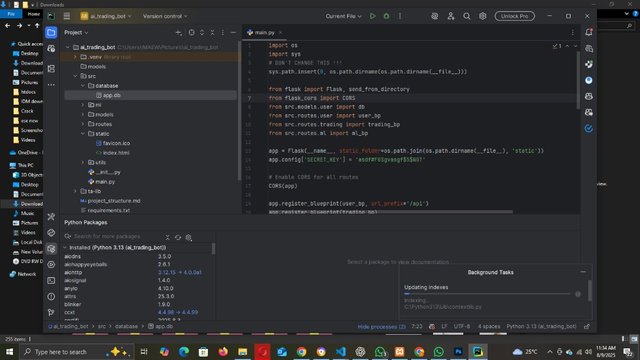Open the Current File run configuration dropdown
Image resolution: width=640 pixels, height=360 pixels.
point(343,16)
